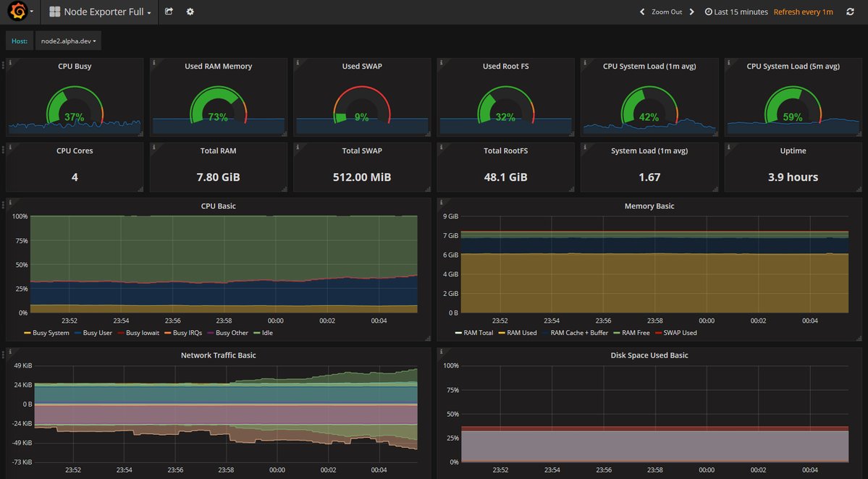Click the info icon on Total SWAP panel
The width and height of the screenshot is (868, 479).
pyautogui.click(x=298, y=147)
